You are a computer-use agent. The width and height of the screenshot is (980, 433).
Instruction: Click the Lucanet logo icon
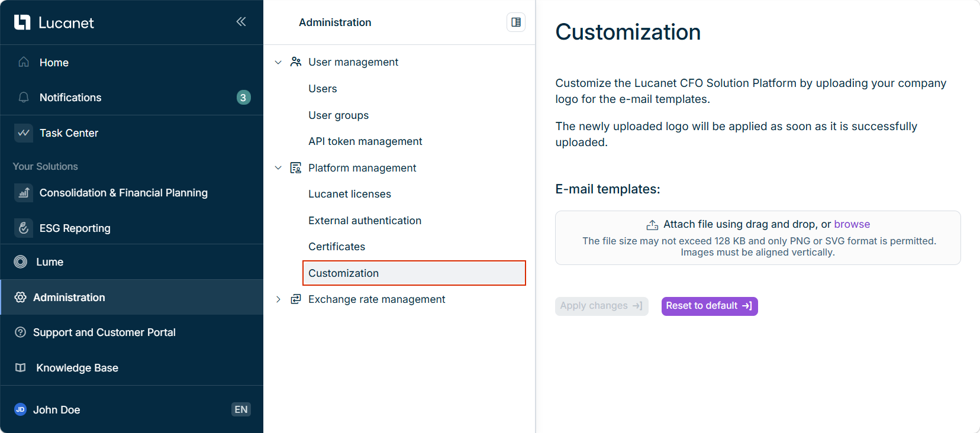[x=22, y=22]
